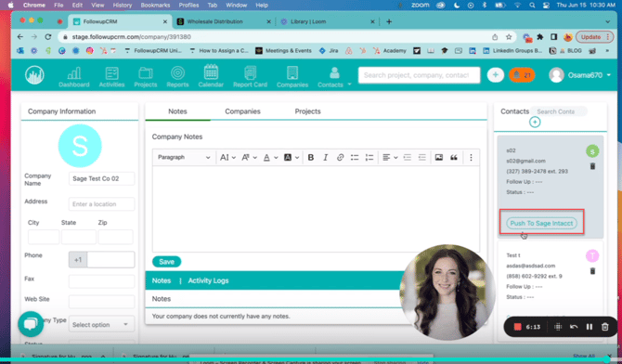Image resolution: width=622 pixels, height=364 pixels.
Task: Bookmark this page with star icon
Action: 509,37
